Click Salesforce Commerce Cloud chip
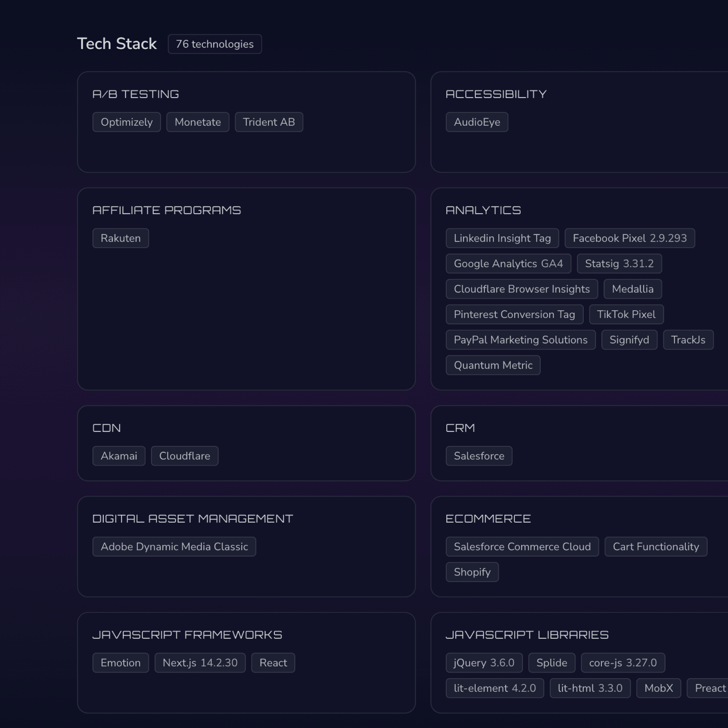 (522, 547)
